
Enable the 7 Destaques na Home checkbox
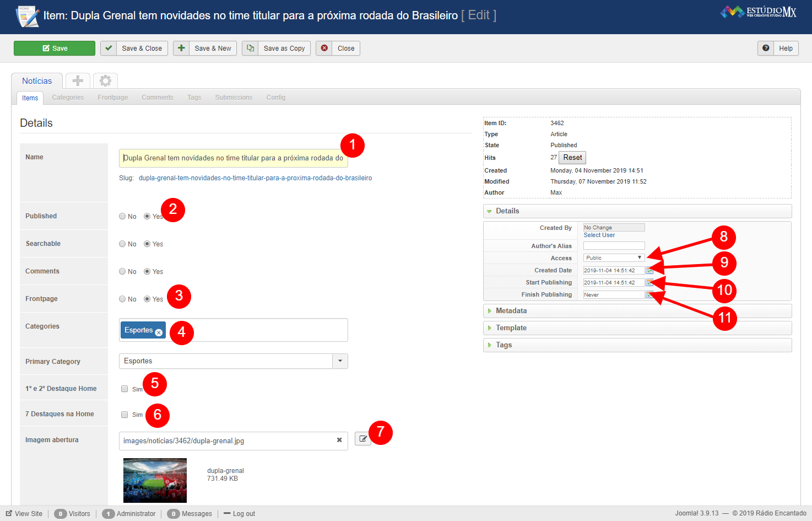124,415
